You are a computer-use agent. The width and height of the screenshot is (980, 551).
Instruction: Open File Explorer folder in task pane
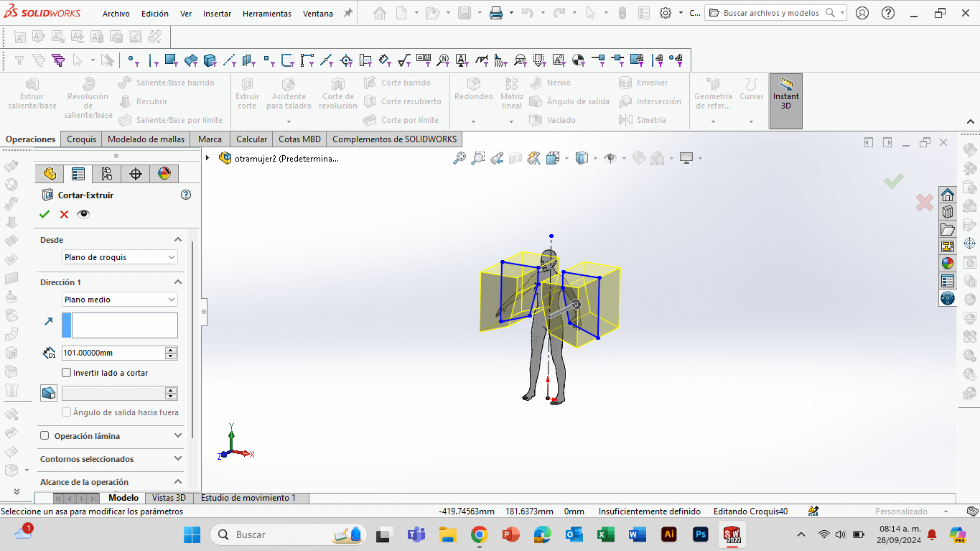tap(948, 229)
